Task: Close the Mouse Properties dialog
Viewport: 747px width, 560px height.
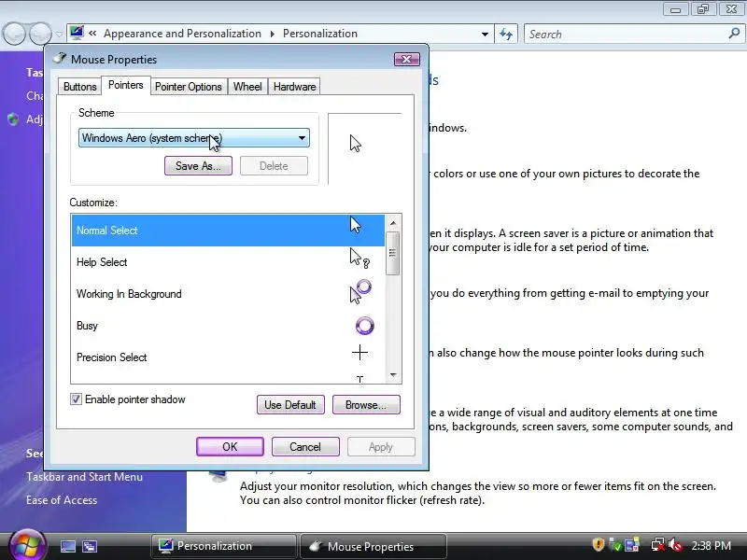Action: click(x=407, y=60)
